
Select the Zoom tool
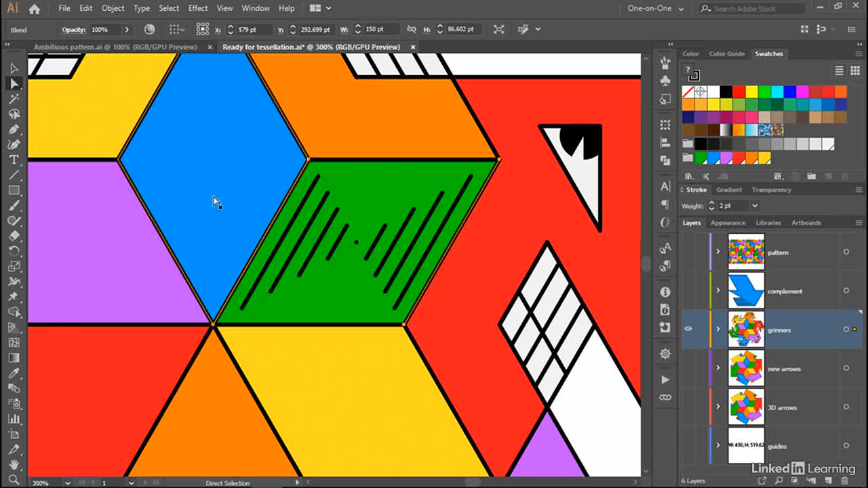(x=14, y=480)
